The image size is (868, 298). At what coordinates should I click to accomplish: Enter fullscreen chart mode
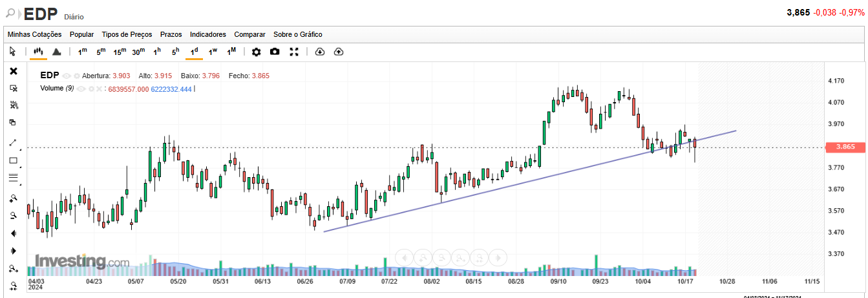(294, 52)
